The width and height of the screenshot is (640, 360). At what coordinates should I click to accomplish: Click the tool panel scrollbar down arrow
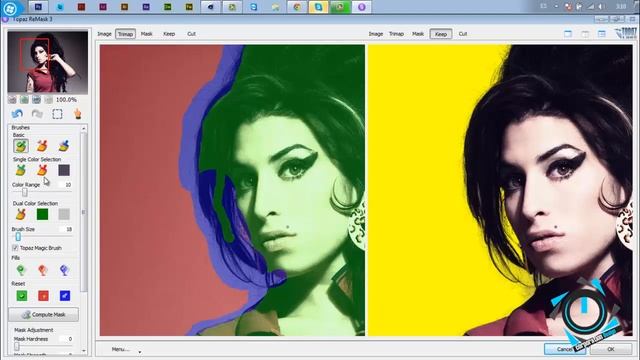coord(84,351)
